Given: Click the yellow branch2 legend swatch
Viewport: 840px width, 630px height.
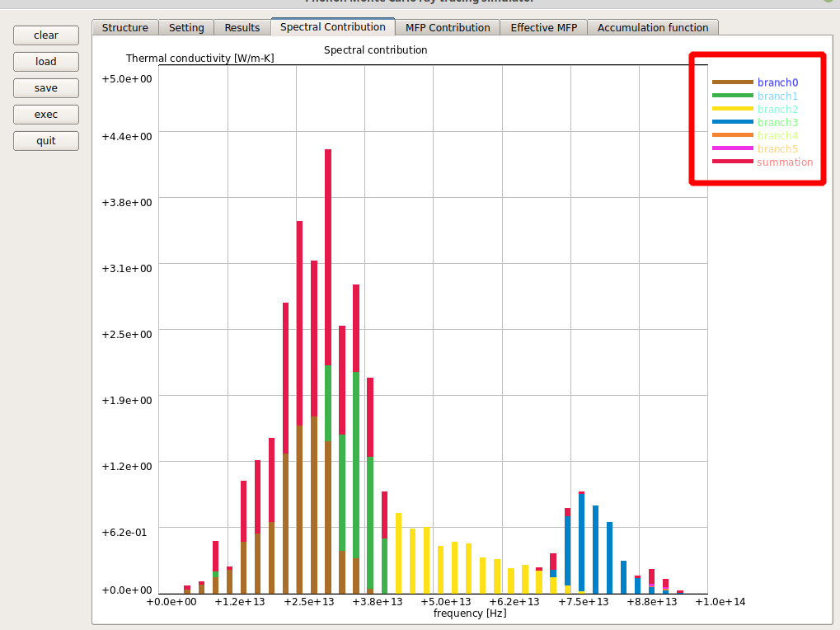Looking at the screenshot, I should click(732, 109).
